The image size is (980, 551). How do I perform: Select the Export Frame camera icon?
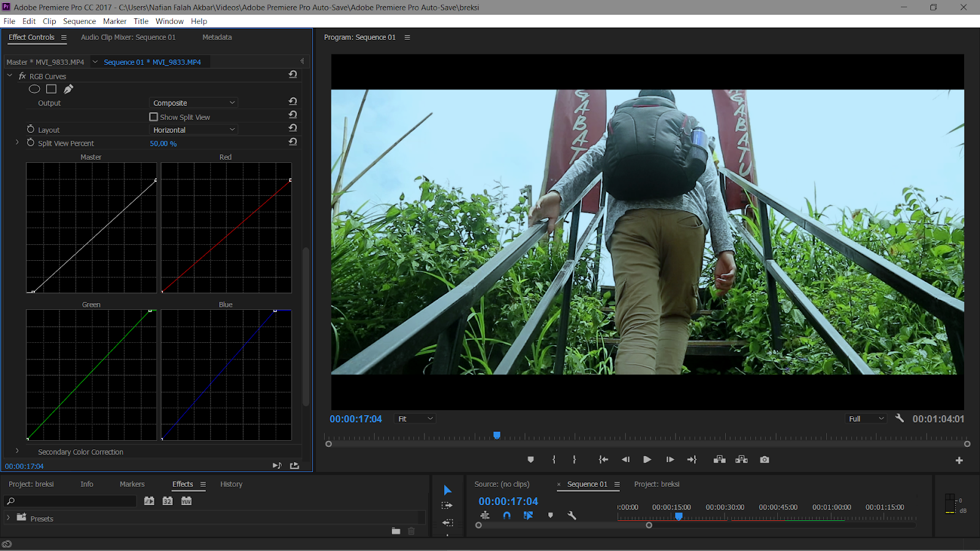tap(764, 459)
